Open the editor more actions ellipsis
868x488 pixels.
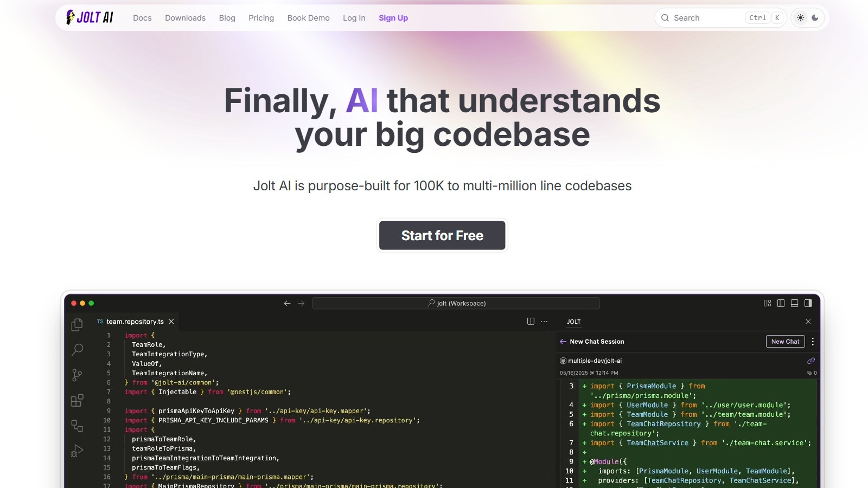544,322
